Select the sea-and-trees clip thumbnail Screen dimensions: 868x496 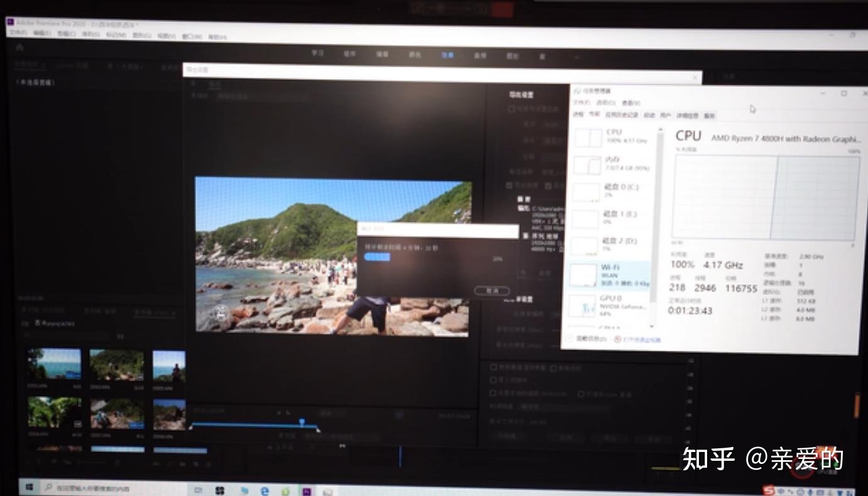coord(54,364)
